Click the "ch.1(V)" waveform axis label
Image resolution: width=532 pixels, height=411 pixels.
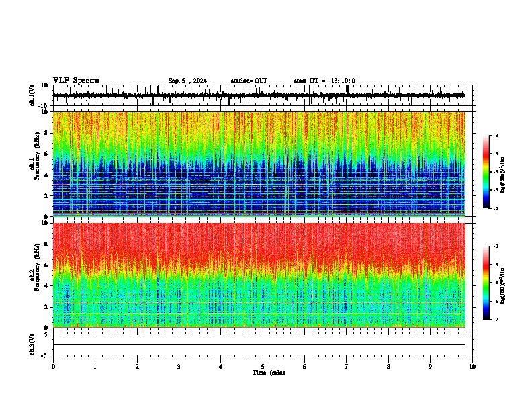[32, 95]
